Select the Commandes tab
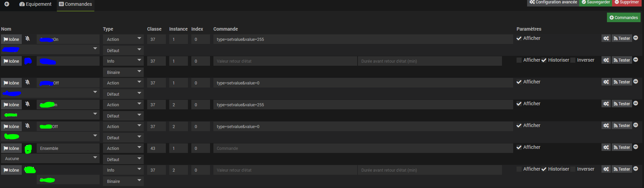The width and height of the screenshot is (644, 188). tap(75, 4)
